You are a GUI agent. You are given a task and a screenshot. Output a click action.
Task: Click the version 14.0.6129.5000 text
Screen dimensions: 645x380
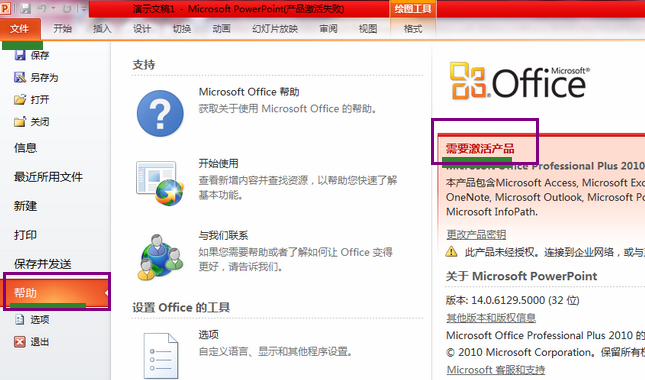pyautogui.click(x=513, y=300)
